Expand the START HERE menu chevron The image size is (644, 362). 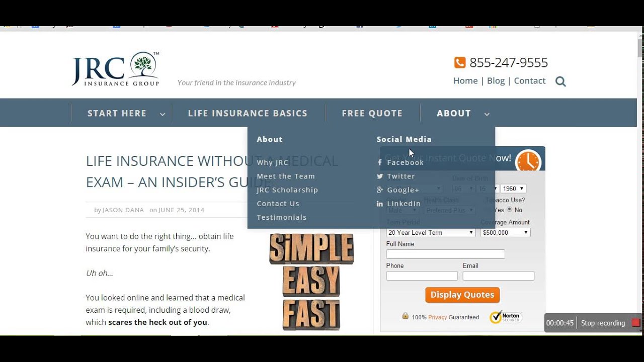point(163,114)
